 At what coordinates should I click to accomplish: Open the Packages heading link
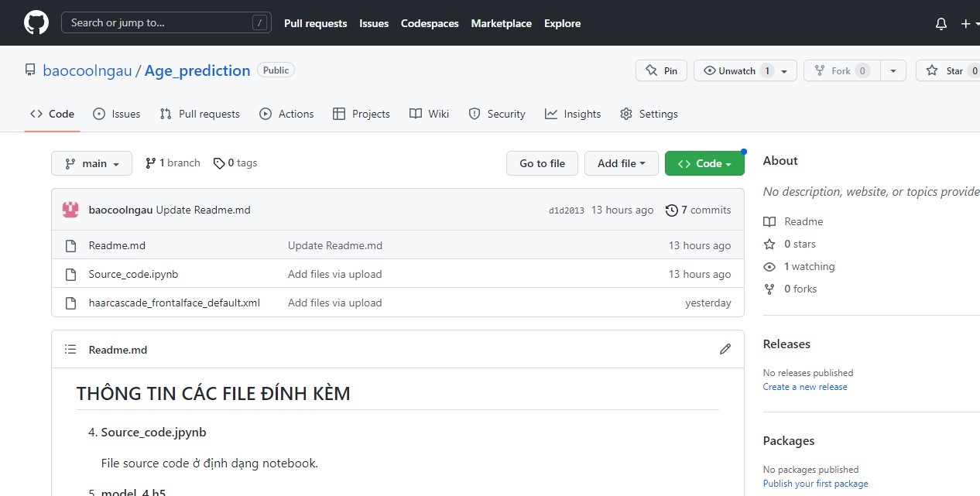789,441
